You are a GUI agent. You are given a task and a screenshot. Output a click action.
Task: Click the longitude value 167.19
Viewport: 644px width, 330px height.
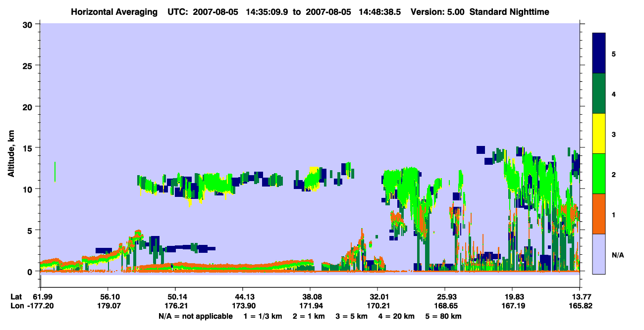512,306
